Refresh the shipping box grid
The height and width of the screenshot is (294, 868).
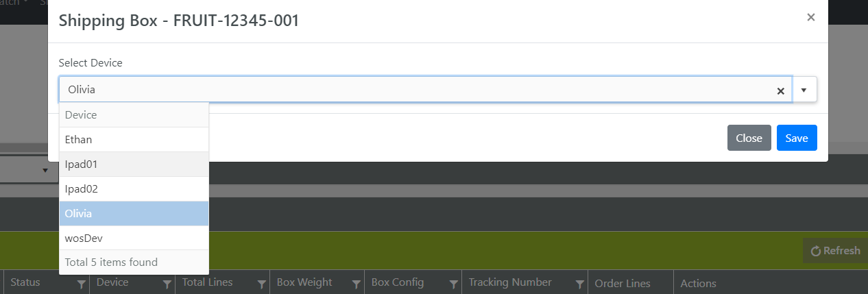point(835,251)
